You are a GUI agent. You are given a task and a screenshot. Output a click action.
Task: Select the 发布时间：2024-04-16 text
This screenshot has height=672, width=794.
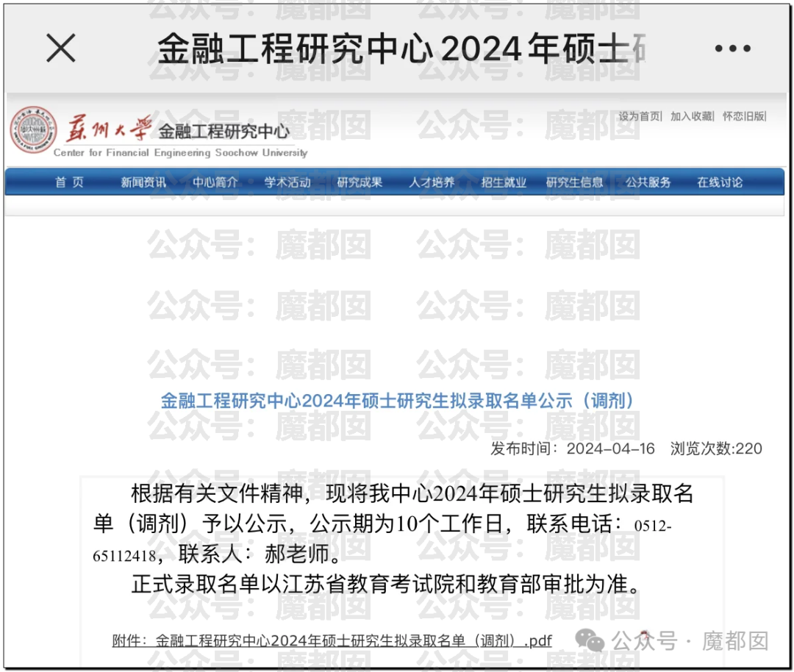(x=572, y=448)
